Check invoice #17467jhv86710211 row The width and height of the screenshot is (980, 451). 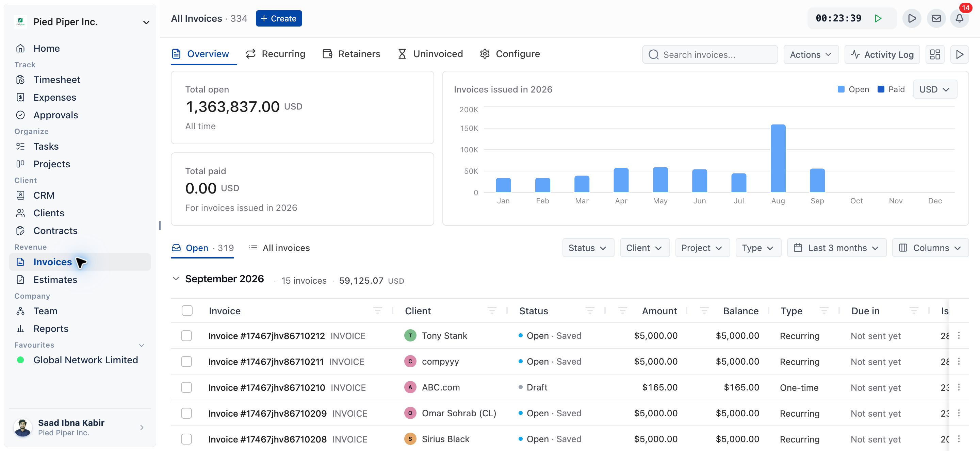(186, 362)
